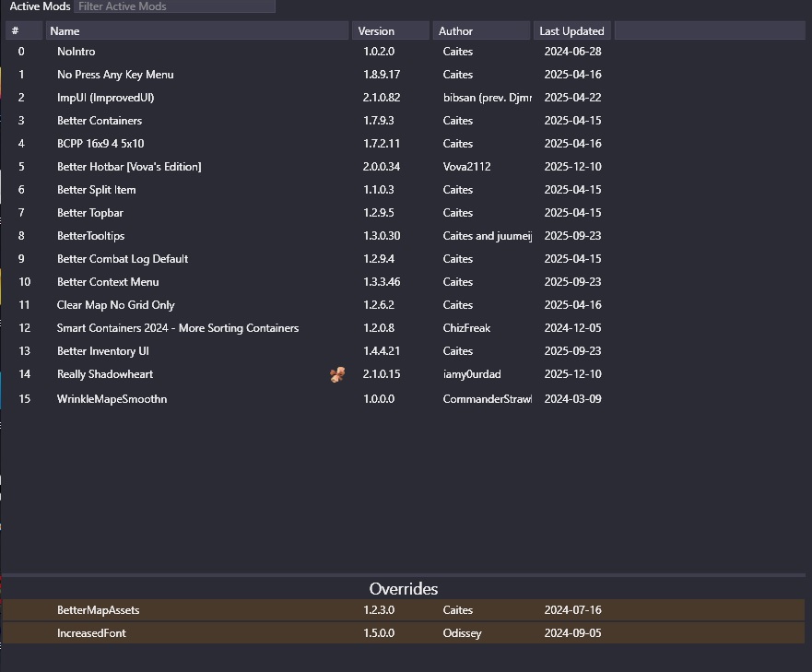The image size is (812, 672).
Task: Click date 2024-06-28 for NoIntro
Action: click(572, 52)
